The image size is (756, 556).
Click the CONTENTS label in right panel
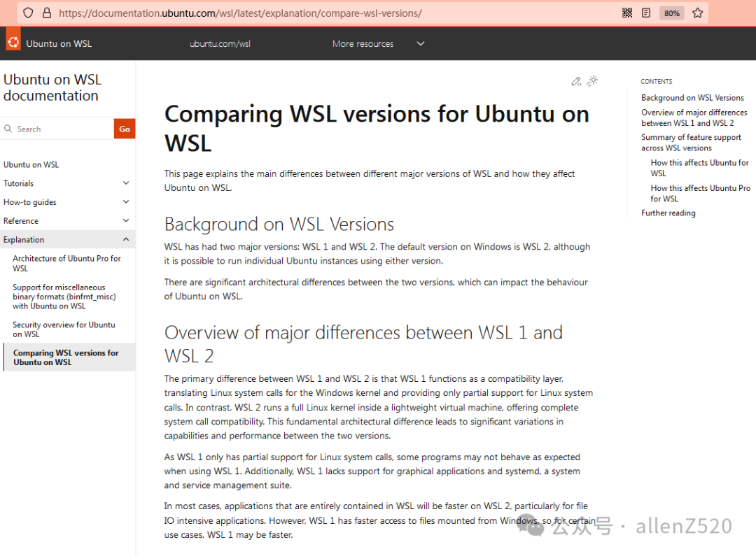pos(656,81)
